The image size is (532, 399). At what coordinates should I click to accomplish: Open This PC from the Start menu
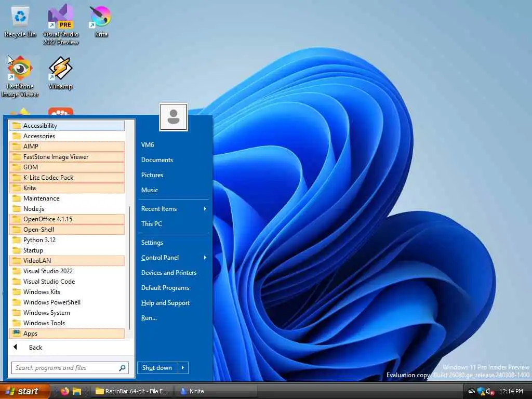173,224
